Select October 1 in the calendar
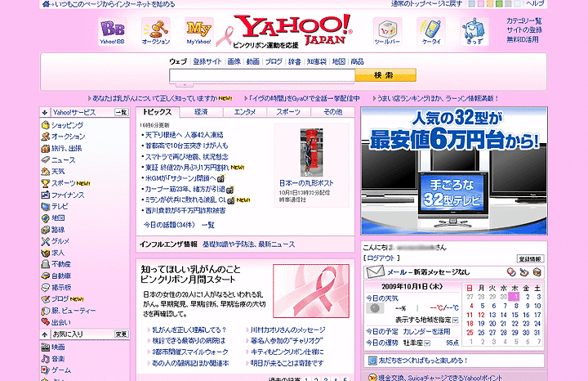588x381 pixels. click(514, 297)
